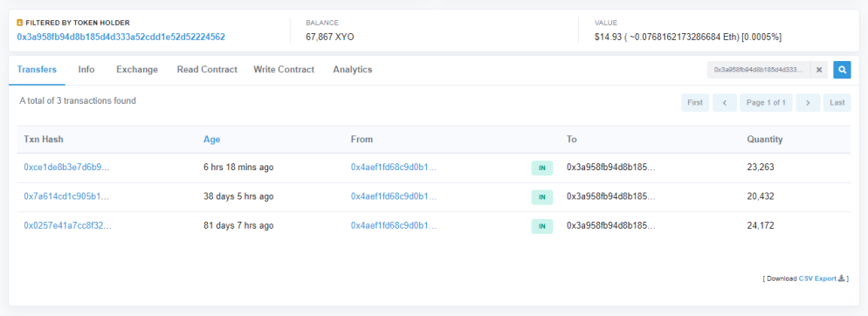This screenshot has width=868, height=316.
Task: Click the Txn Hash column header
Action: point(44,140)
